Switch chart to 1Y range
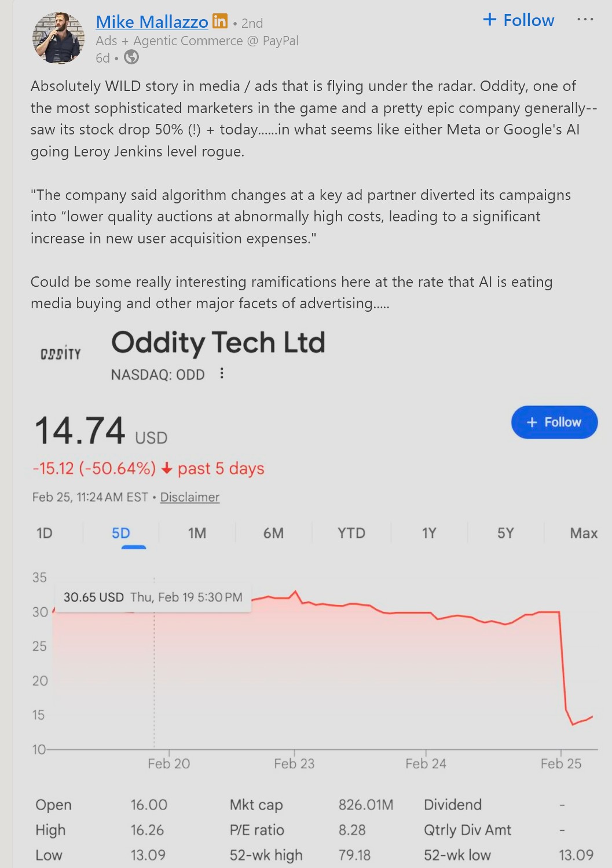612x868 pixels. (x=429, y=533)
